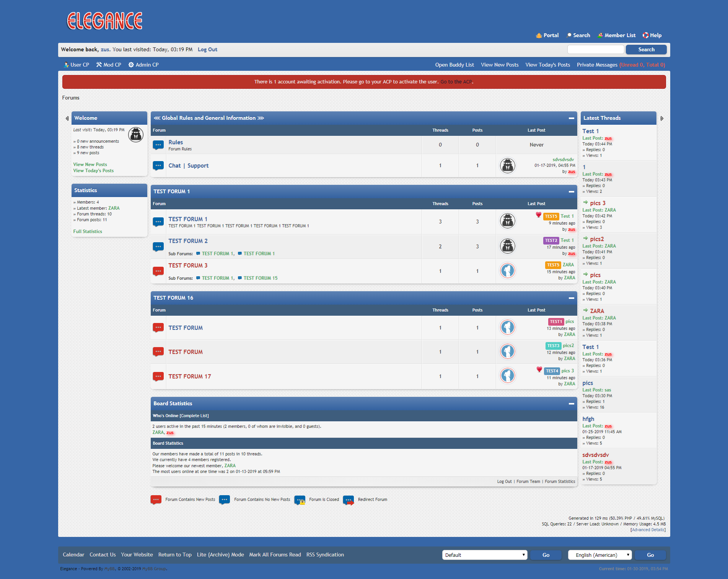
Task: Collapse the TEST FORUM 1 category
Action: tap(572, 191)
